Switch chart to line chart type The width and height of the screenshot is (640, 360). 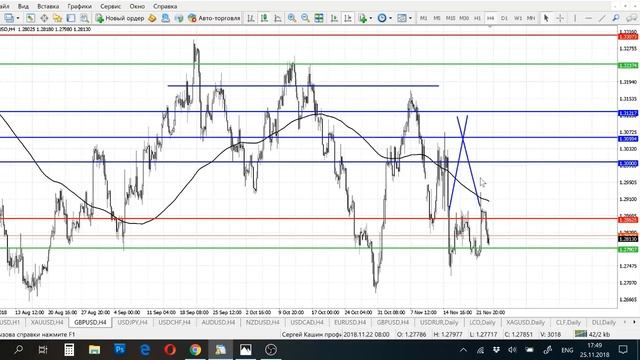tap(278, 18)
